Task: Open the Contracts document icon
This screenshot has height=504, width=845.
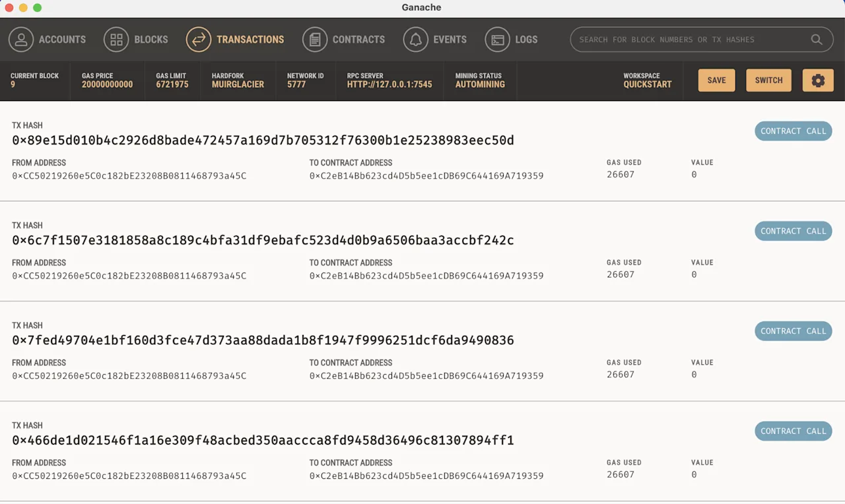Action: tap(315, 40)
